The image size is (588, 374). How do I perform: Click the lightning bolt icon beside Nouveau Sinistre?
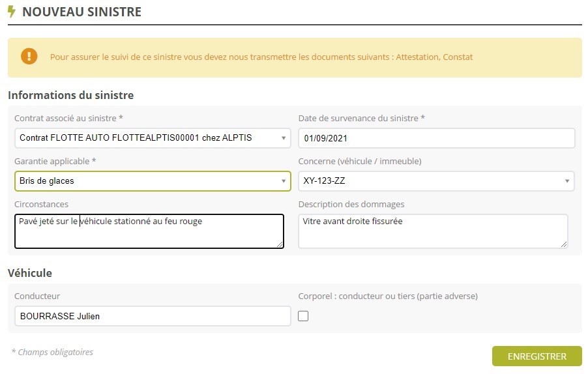(x=12, y=12)
